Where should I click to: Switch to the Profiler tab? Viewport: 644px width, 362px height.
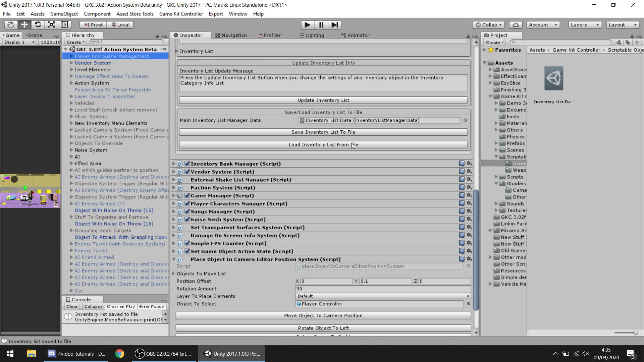pos(269,35)
